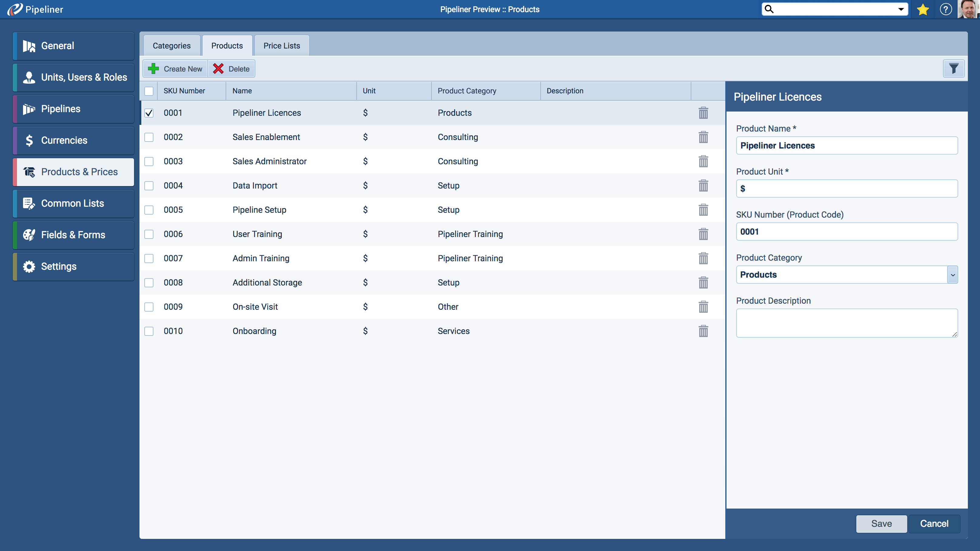Image resolution: width=980 pixels, height=551 pixels.
Task: Check the Data Import row checkbox
Action: click(149, 185)
